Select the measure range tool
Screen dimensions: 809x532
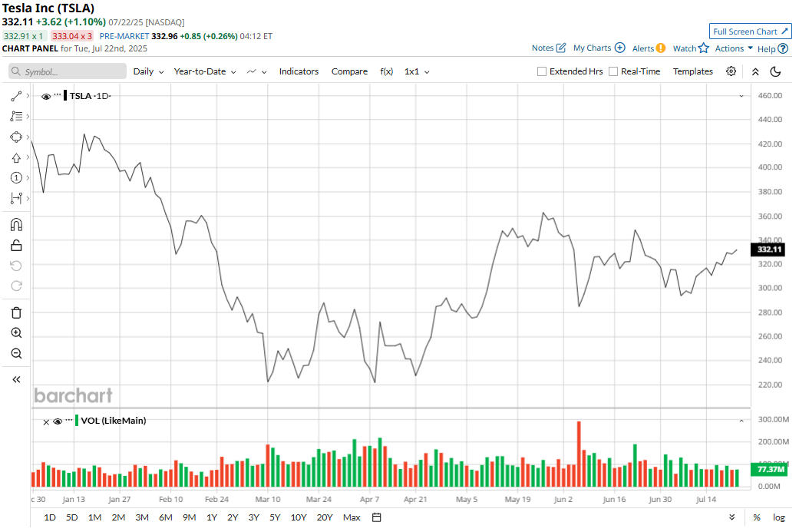pos(16,199)
